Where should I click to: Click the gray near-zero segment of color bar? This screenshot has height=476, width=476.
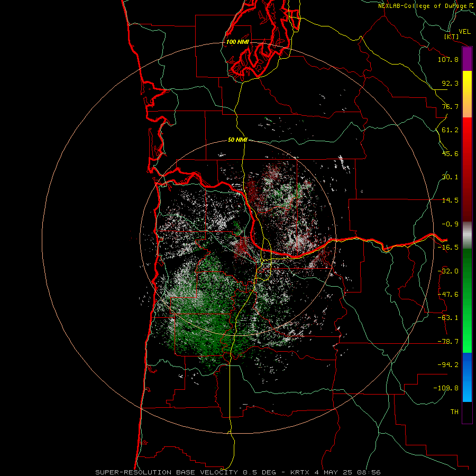click(467, 235)
